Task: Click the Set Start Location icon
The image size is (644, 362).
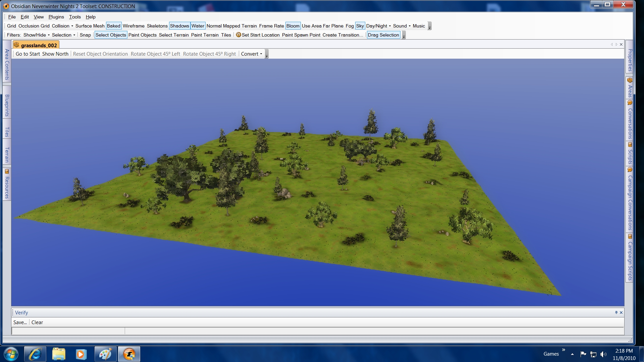Action: tap(238, 35)
